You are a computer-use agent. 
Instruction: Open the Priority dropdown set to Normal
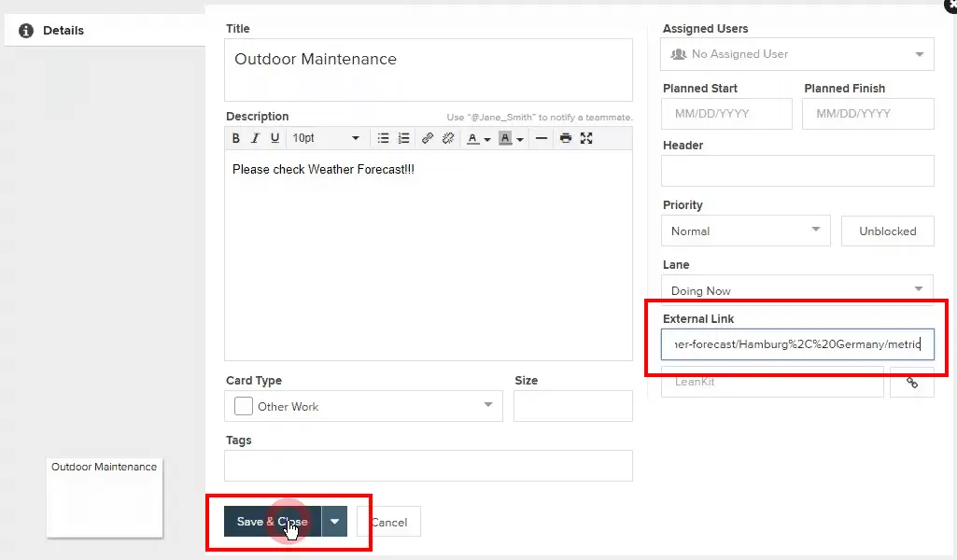click(745, 231)
